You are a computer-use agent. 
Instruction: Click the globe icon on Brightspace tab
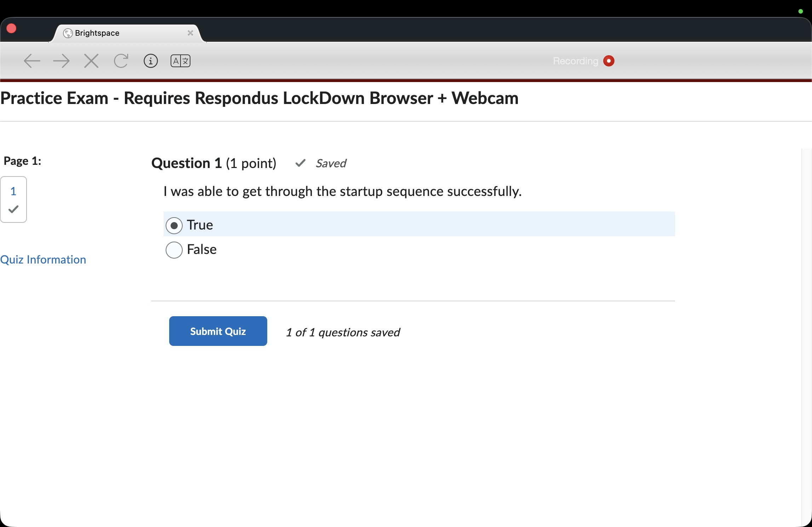68,33
